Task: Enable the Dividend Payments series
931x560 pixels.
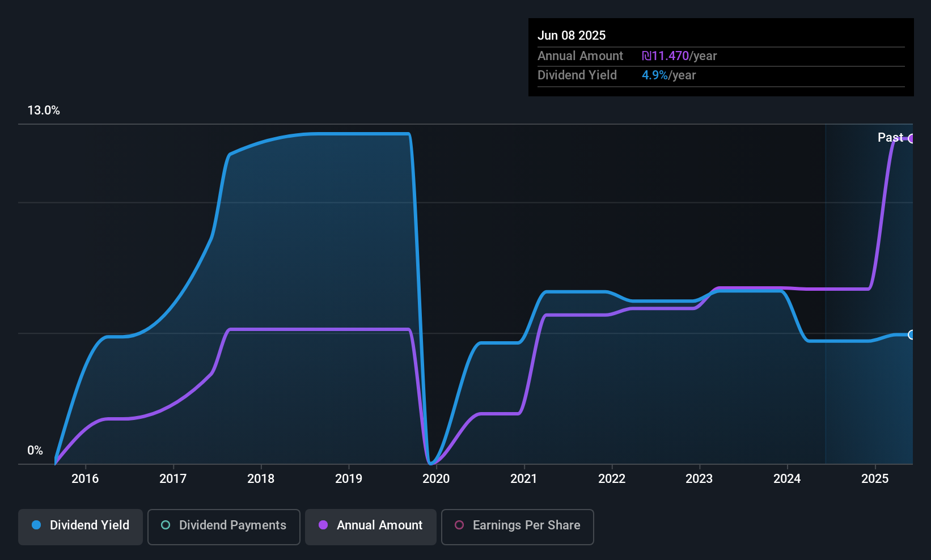Action: 224,527
